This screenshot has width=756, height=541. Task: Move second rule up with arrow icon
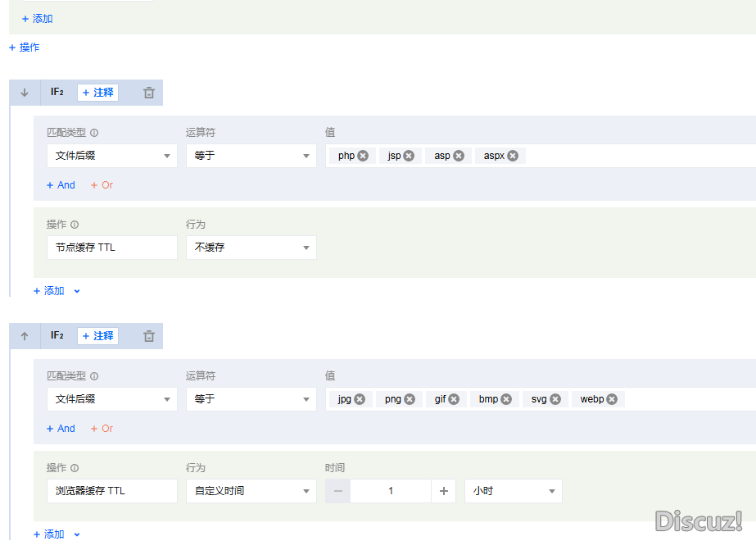click(25, 336)
